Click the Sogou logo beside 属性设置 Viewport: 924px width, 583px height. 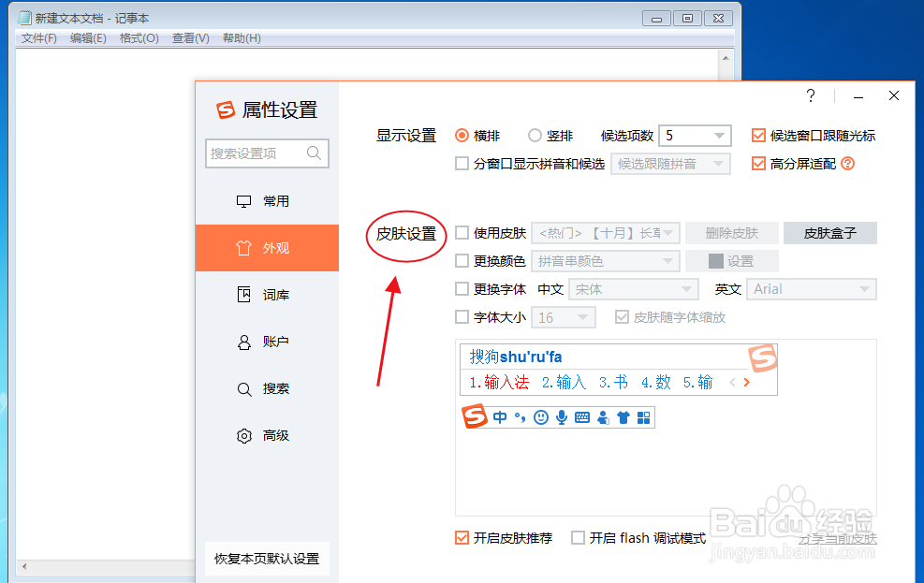[x=226, y=109]
